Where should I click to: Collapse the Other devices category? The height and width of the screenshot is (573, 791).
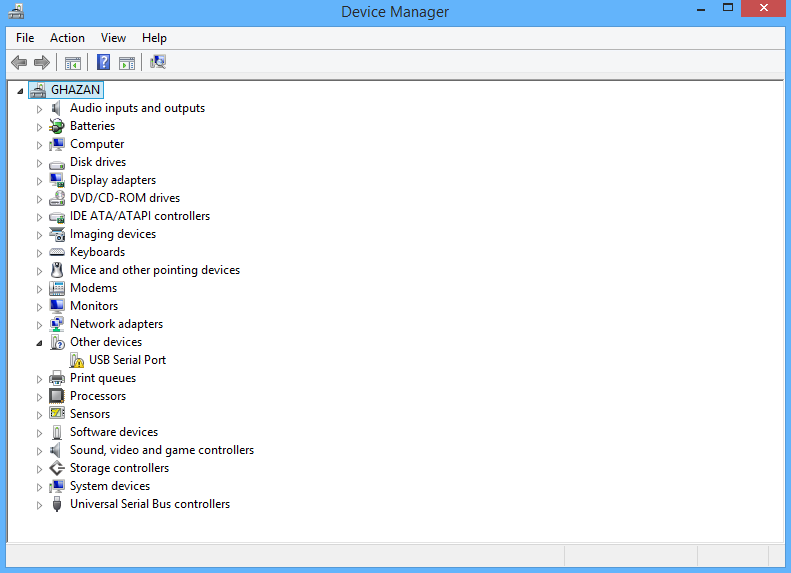click(x=40, y=343)
